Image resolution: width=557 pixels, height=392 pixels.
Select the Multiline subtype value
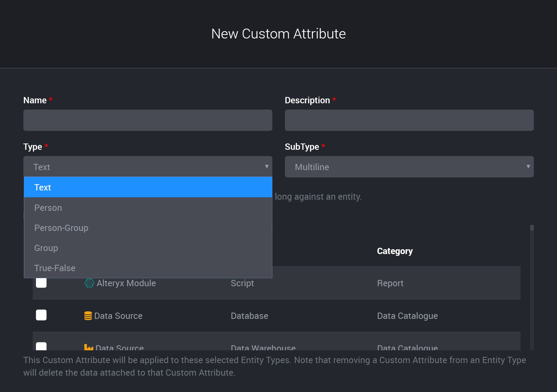point(312,167)
